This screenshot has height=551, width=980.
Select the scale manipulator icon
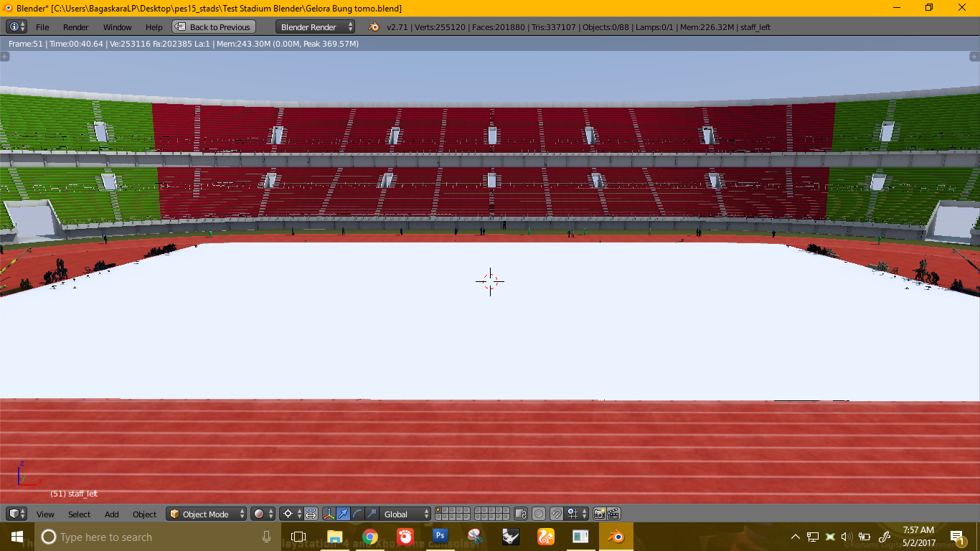(371, 514)
